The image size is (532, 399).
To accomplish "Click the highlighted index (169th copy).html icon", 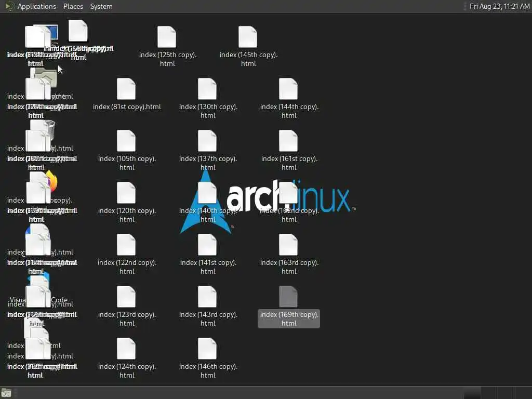I will coord(288,297).
